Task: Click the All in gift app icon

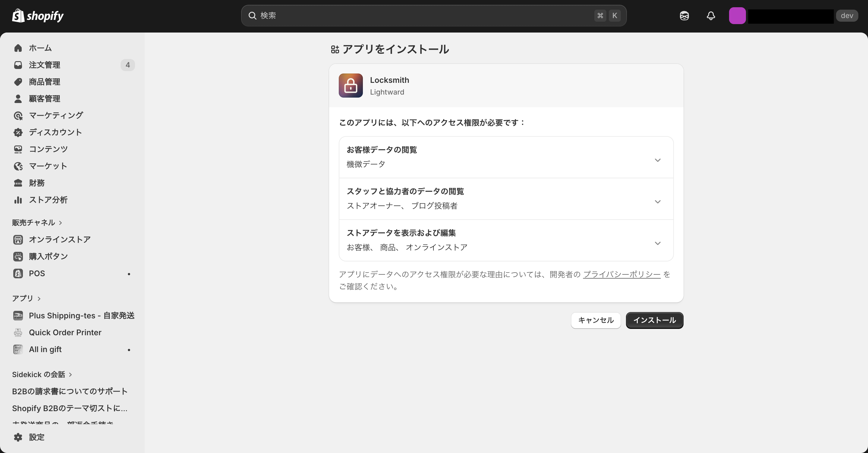Action: click(x=18, y=350)
